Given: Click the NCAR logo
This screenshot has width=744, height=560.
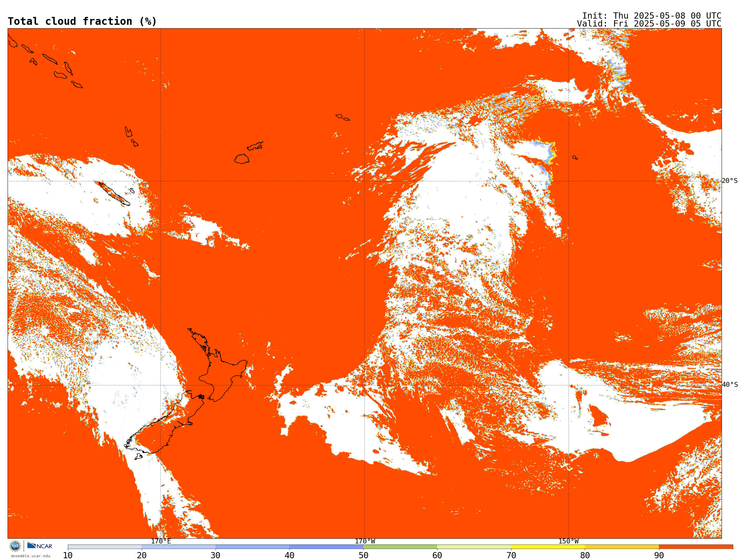Looking at the screenshot, I should click(x=40, y=546).
